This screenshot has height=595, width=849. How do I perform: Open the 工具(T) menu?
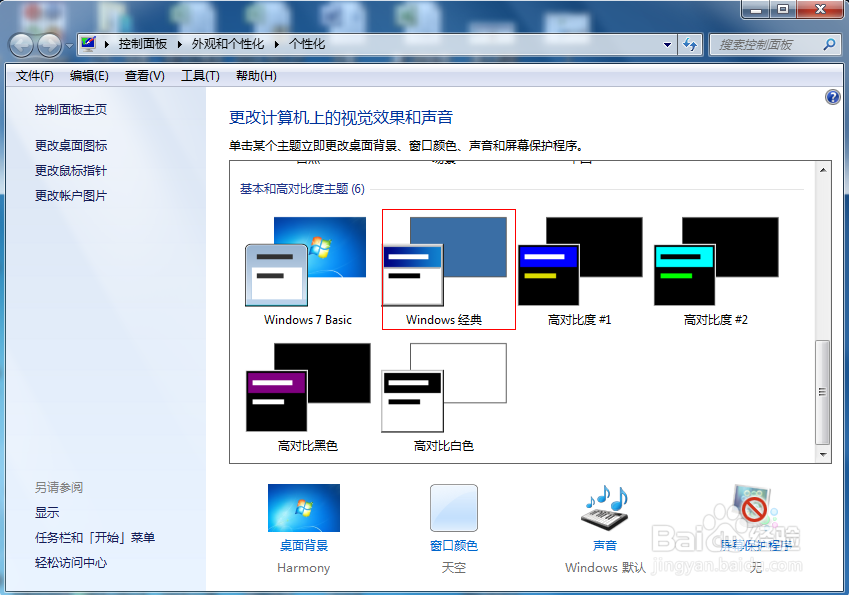(200, 76)
